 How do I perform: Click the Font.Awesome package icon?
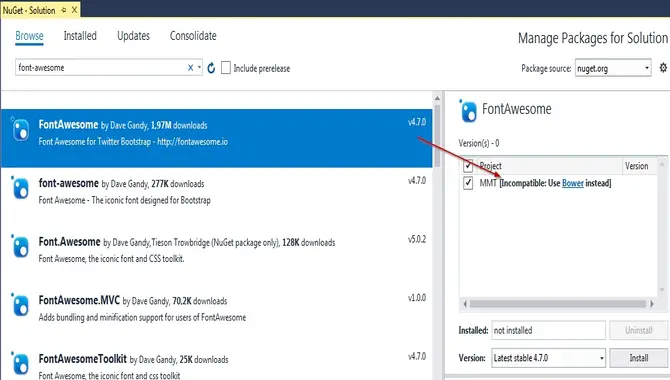[x=20, y=247]
